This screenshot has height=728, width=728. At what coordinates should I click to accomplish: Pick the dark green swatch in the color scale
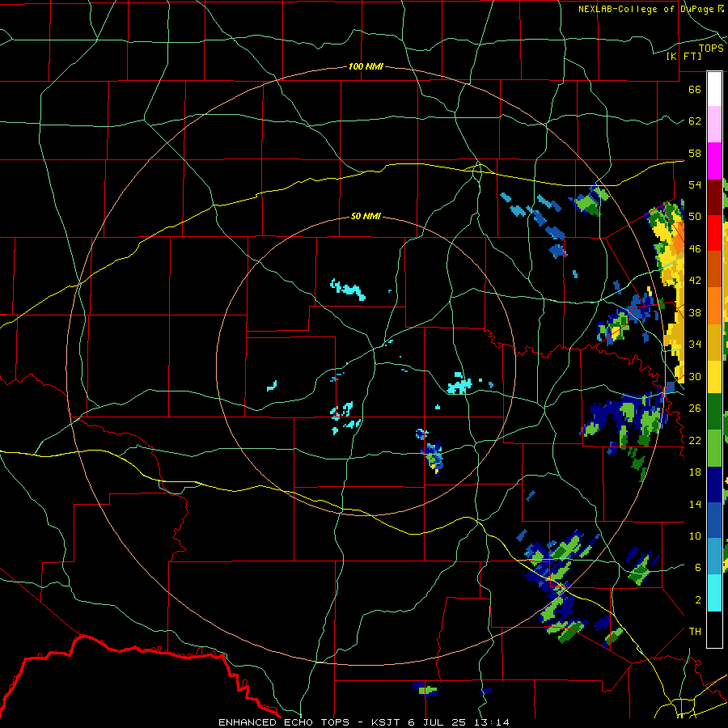click(x=714, y=412)
